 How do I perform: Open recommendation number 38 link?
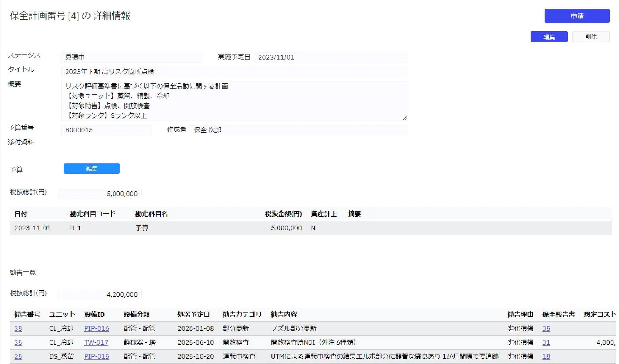[18, 329]
